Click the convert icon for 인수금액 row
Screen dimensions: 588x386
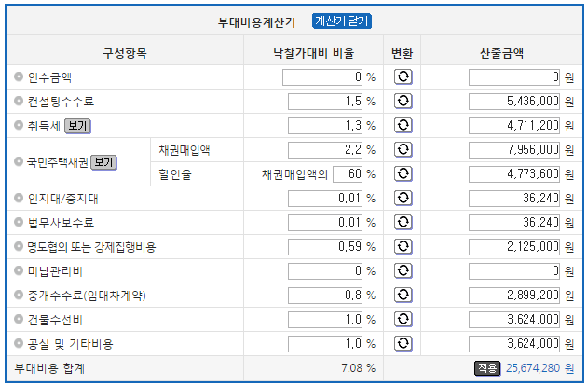tap(403, 76)
